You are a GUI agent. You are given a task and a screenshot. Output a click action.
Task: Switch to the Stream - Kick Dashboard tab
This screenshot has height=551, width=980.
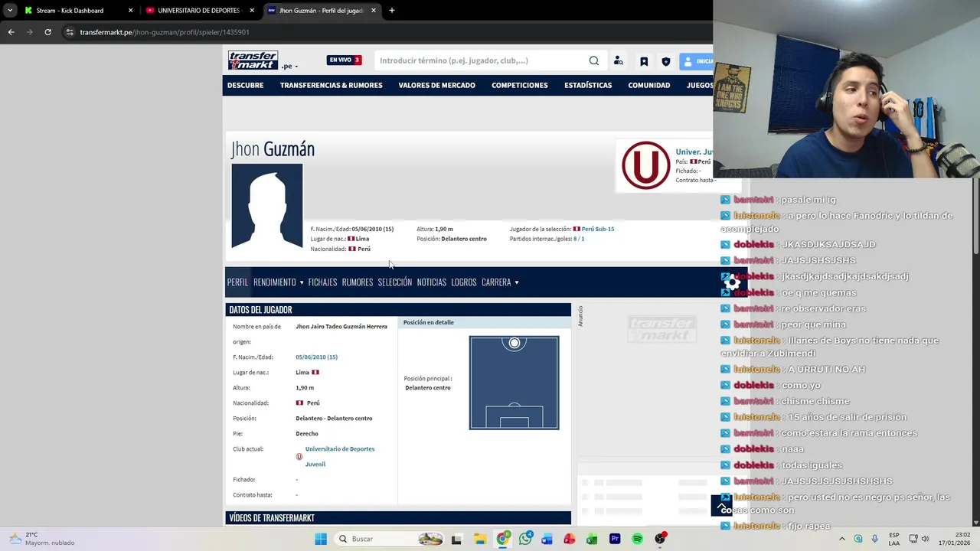pyautogui.click(x=78, y=11)
